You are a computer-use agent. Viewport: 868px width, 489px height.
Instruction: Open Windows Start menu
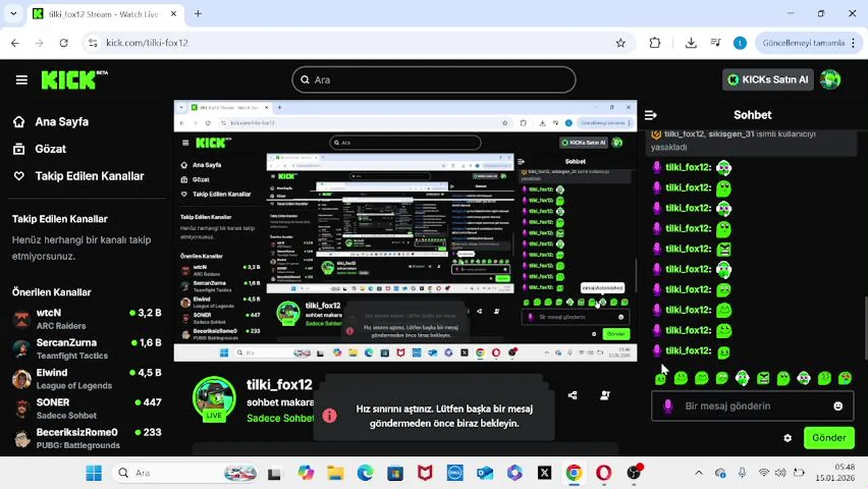[x=94, y=473]
